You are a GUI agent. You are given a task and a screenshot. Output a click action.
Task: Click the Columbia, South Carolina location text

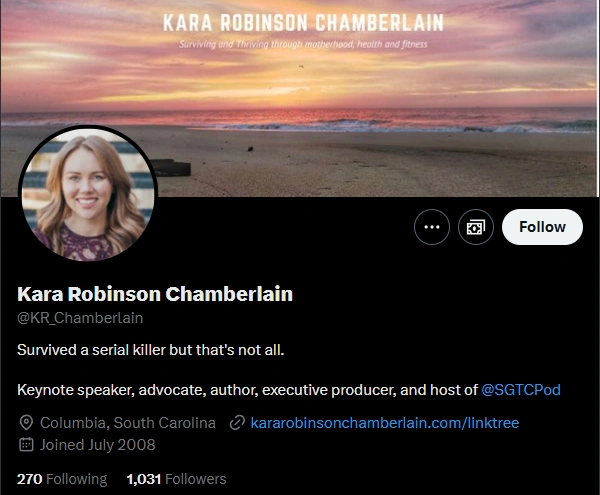pyautogui.click(x=128, y=423)
